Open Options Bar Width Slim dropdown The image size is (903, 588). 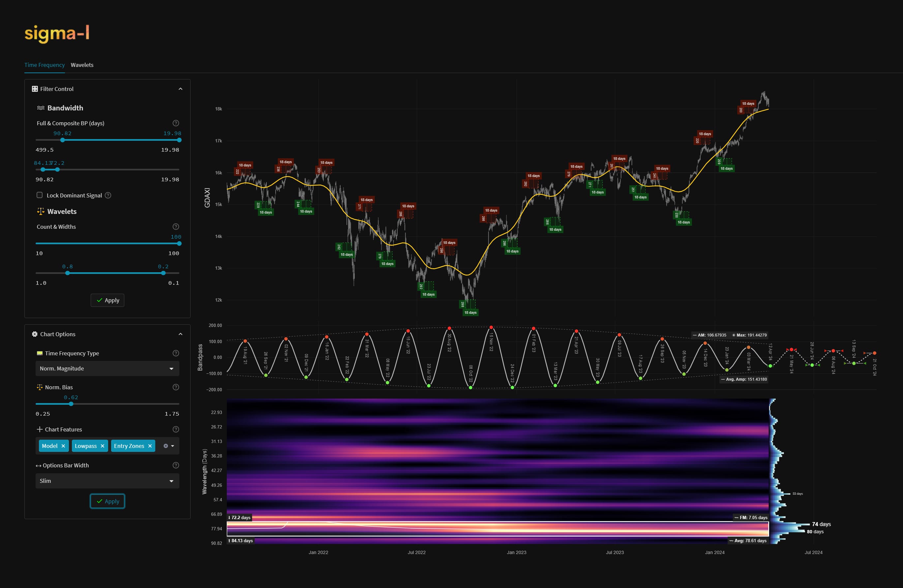coord(107,481)
